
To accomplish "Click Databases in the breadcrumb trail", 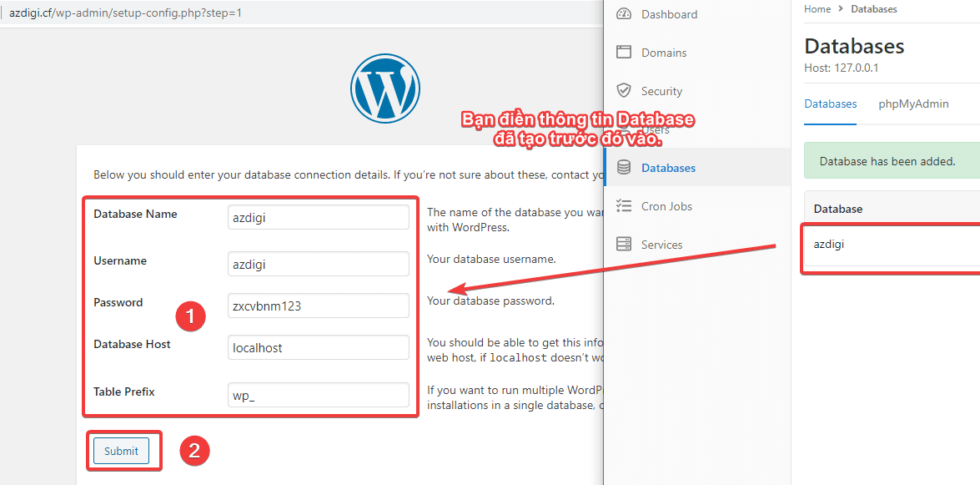I will pos(873,8).
